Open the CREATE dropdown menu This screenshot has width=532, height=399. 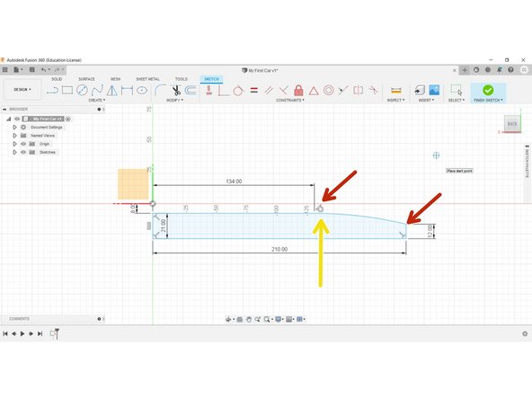pyautogui.click(x=97, y=100)
